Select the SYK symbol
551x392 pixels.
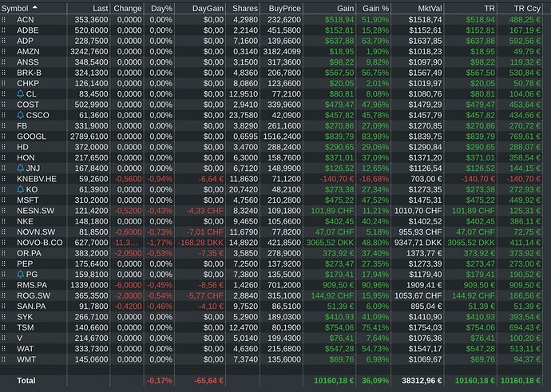(25, 317)
